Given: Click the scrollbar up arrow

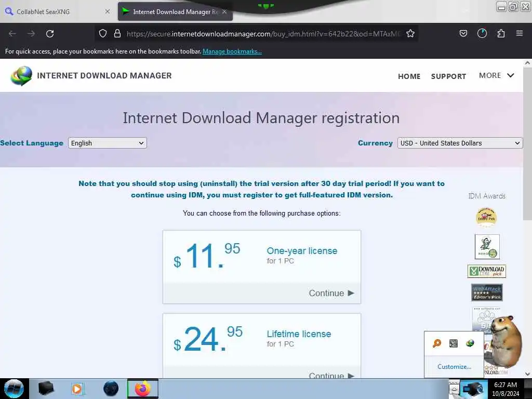Looking at the screenshot, I should coord(527,63).
